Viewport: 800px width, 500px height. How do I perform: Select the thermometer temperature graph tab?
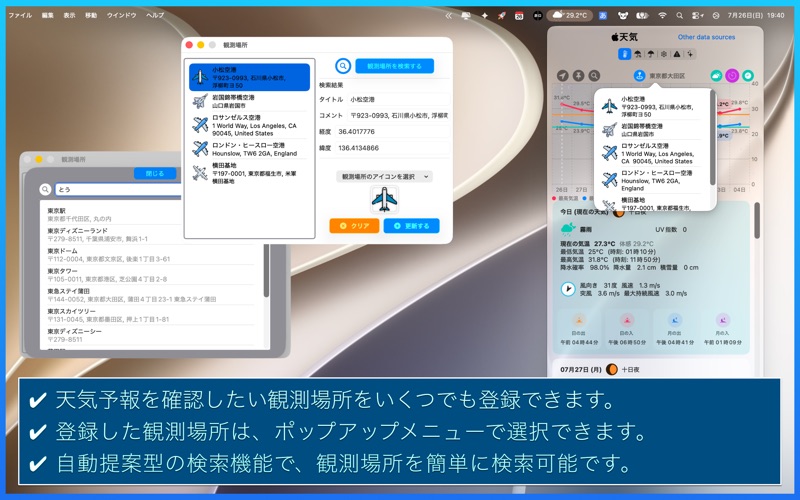624,54
